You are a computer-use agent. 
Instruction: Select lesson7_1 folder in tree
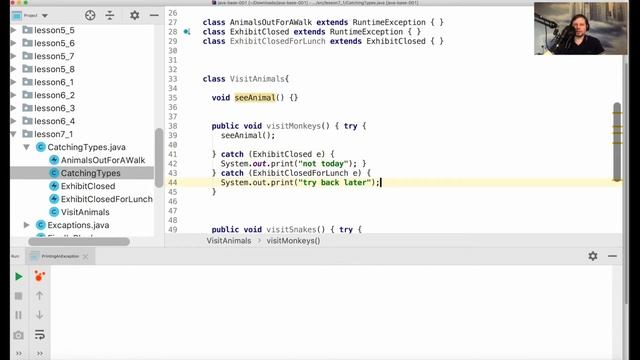click(53, 134)
